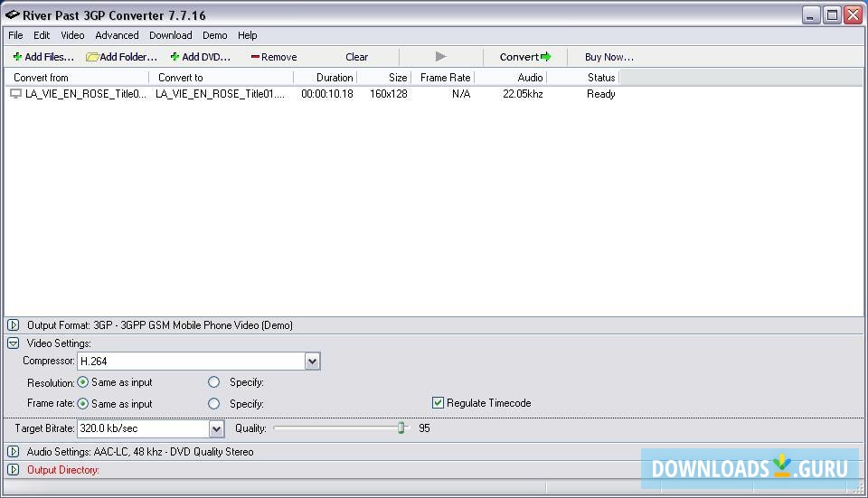Click the Duration column header

pos(325,78)
